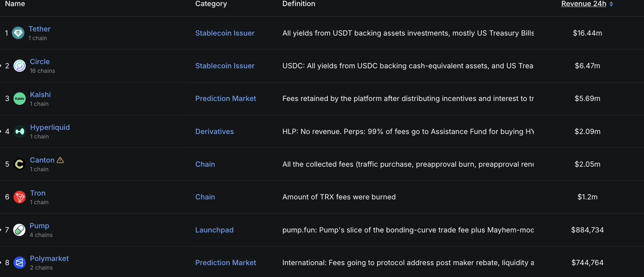The height and width of the screenshot is (277, 644).
Task: Click the warning triangle beside Canton
Action: click(x=60, y=160)
